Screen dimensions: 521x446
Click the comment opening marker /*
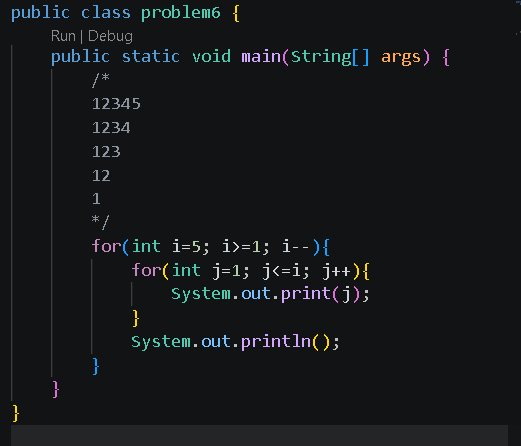(101, 80)
